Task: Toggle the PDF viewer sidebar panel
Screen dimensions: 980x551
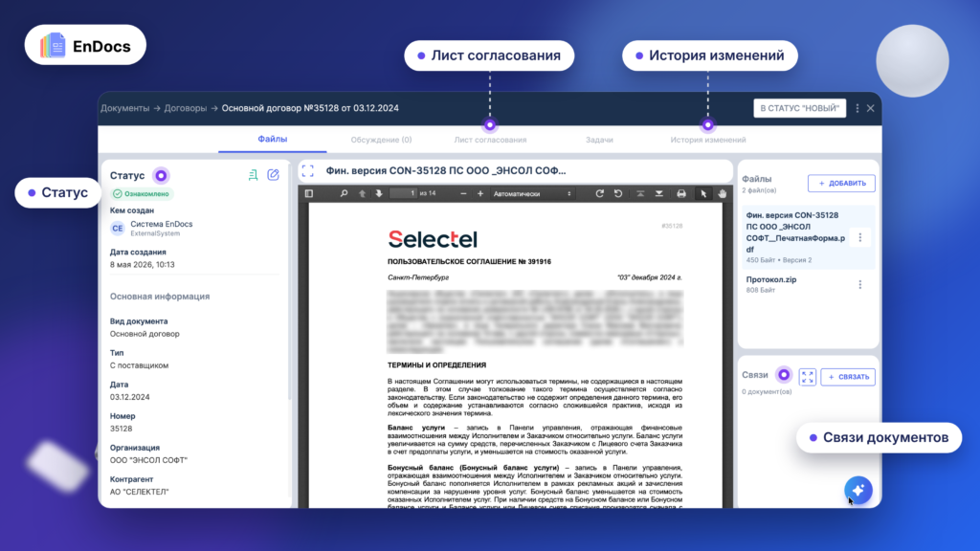Action: pos(309,193)
